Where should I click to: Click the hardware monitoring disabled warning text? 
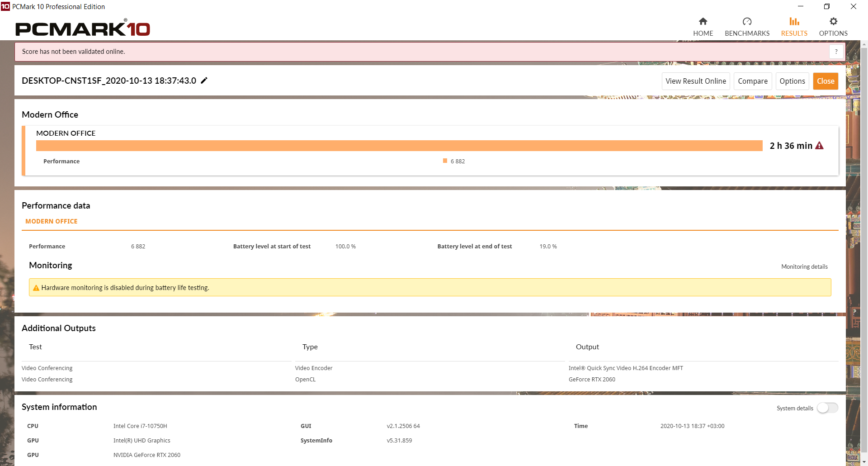[x=125, y=288]
